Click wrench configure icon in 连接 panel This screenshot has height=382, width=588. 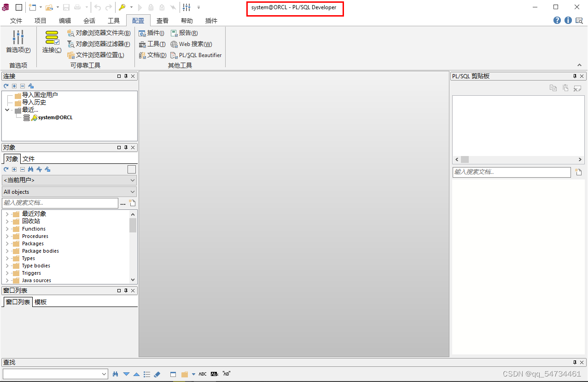31,86
